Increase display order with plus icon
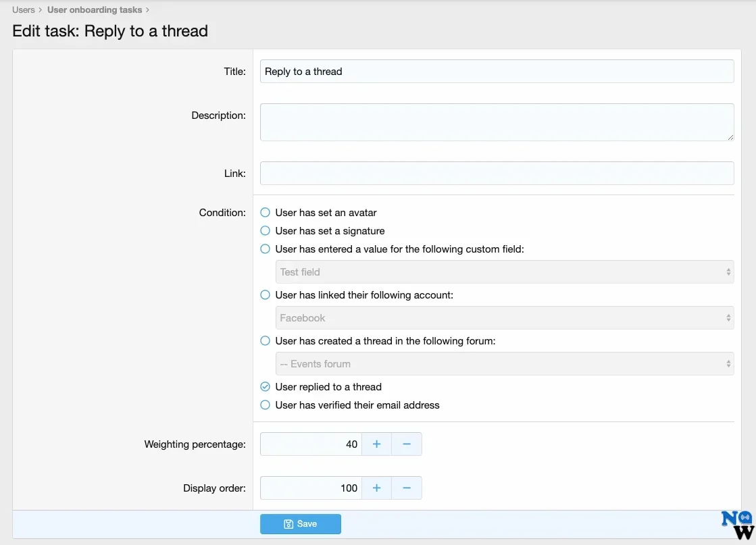Image resolution: width=756 pixels, height=545 pixels. point(377,488)
